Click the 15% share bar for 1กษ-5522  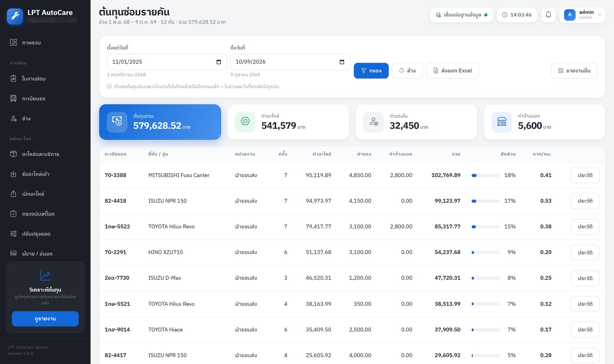[486, 227]
